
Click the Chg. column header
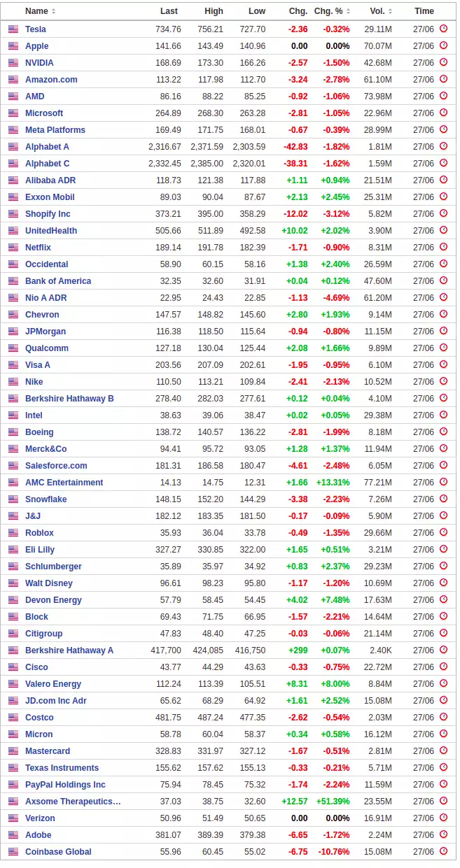pyautogui.click(x=298, y=11)
